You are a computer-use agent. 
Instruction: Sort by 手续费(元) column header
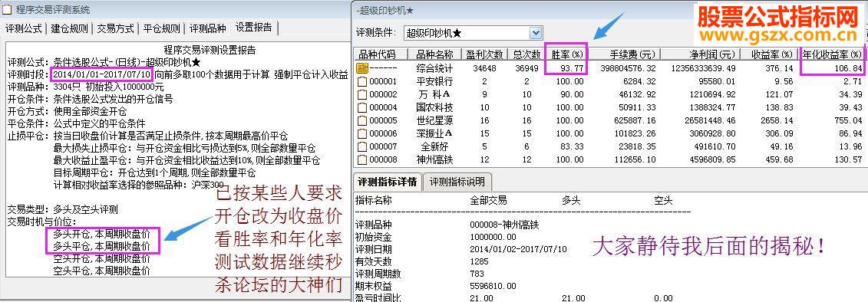click(624, 54)
